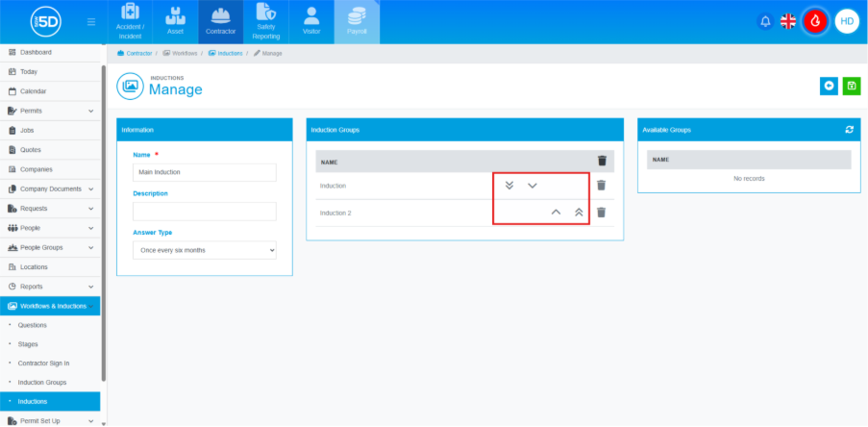Click into the Description input field
The width and height of the screenshot is (868, 427).
click(x=204, y=211)
